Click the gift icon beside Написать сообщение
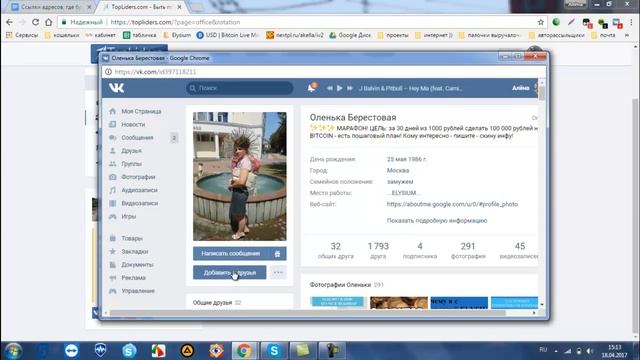Screen dimensions: 640x360 click(x=278, y=253)
